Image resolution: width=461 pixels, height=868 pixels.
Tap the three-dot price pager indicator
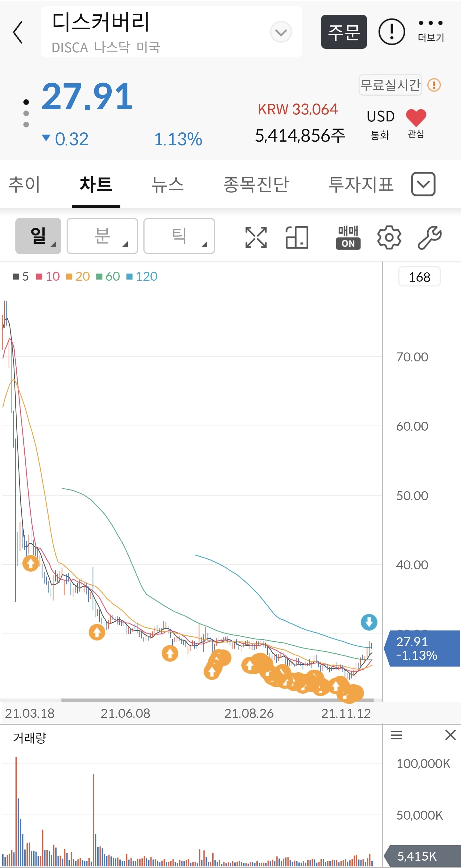point(26,113)
